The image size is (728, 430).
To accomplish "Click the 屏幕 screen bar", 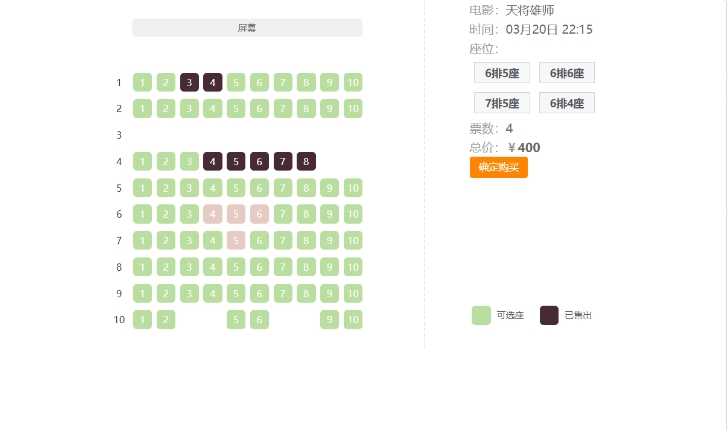I will point(247,28).
